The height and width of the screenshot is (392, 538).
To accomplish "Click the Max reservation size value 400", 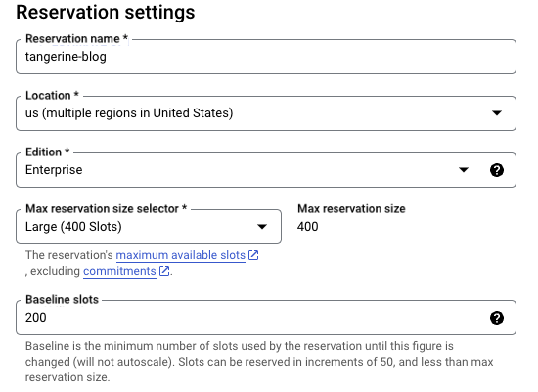I will (x=308, y=227).
